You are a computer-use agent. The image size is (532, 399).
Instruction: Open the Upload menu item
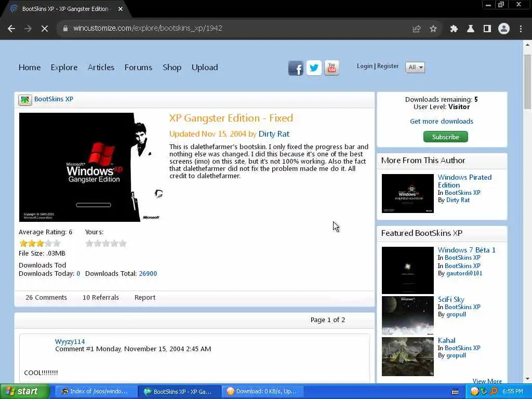(x=205, y=68)
